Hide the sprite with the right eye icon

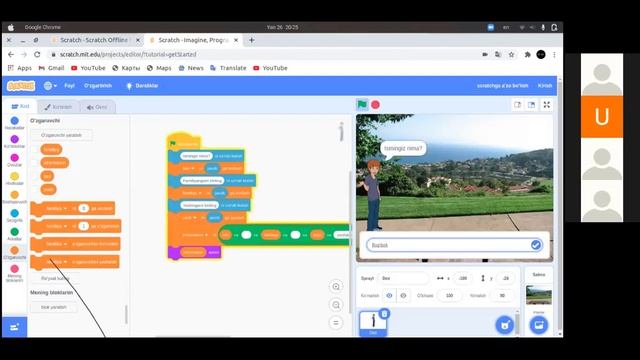[x=403, y=296]
